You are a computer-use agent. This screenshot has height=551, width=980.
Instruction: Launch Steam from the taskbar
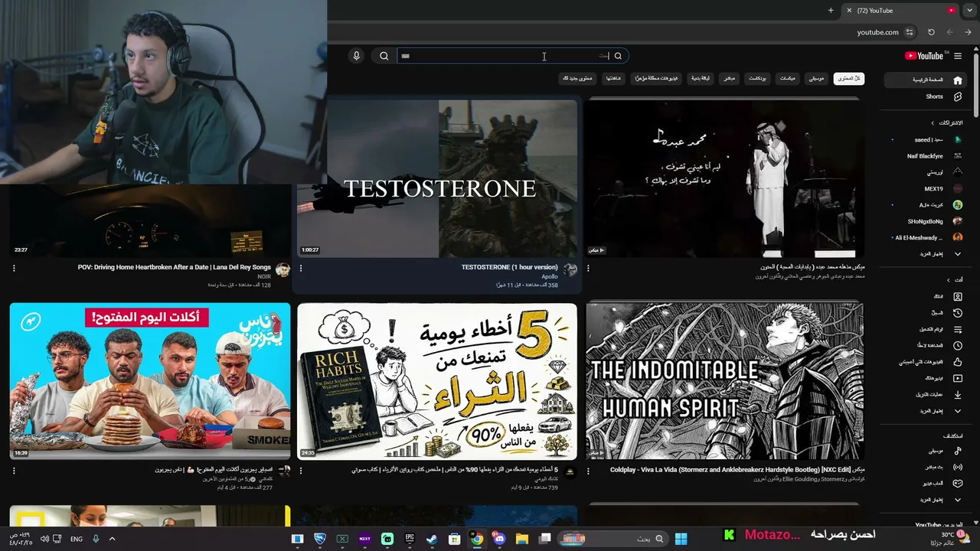(x=433, y=539)
